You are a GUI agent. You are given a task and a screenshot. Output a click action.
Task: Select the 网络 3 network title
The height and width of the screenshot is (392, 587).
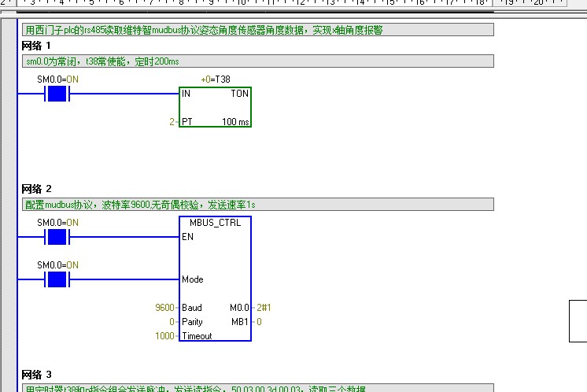coord(36,375)
